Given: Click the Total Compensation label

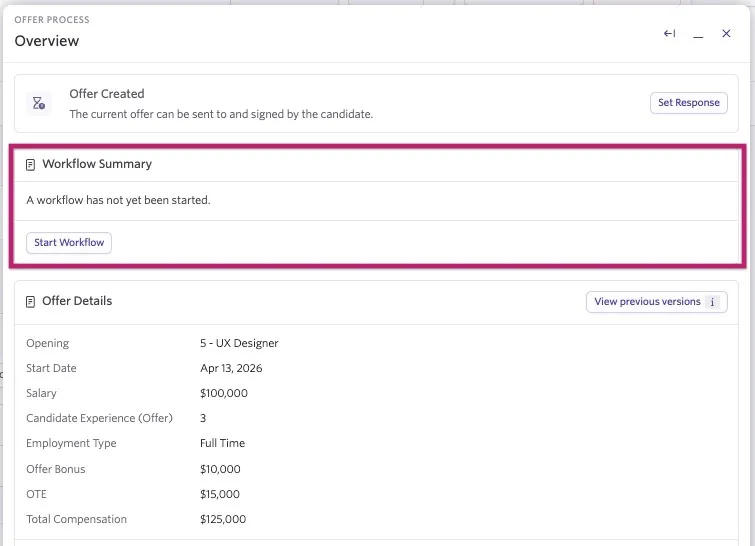Looking at the screenshot, I should click(77, 520).
